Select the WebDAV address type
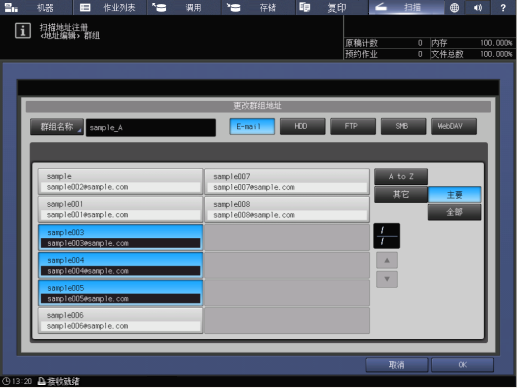The image size is (517, 388). pos(454,126)
